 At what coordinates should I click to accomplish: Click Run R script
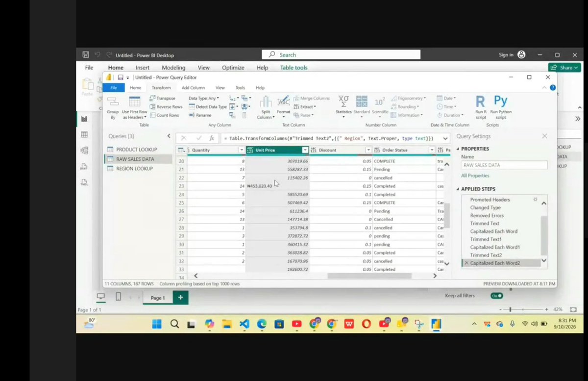[x=481, y=107]
